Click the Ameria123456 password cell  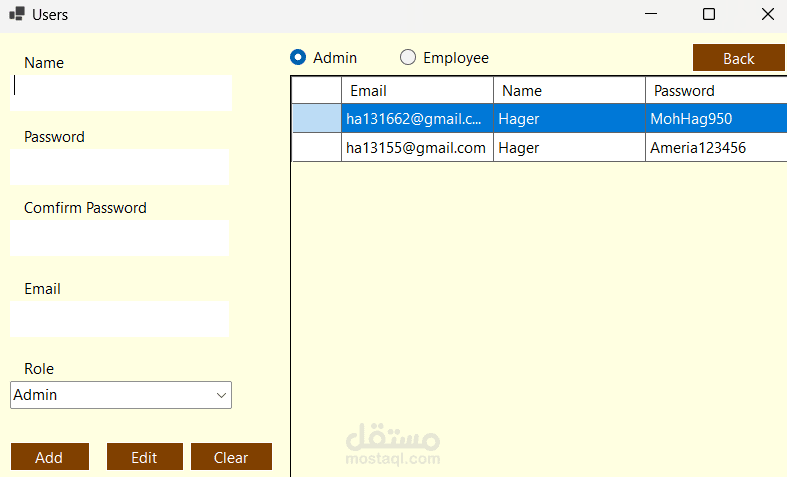coord(716,148)
